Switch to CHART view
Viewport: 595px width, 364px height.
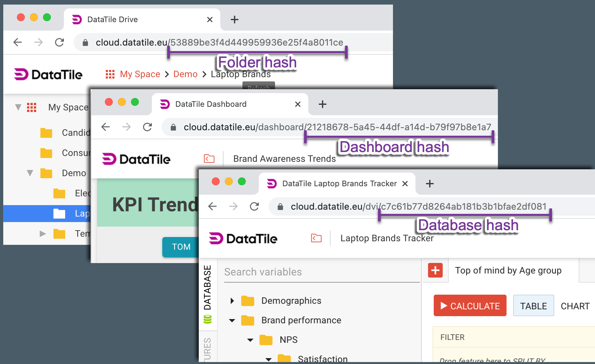click(x=575, y=306)
